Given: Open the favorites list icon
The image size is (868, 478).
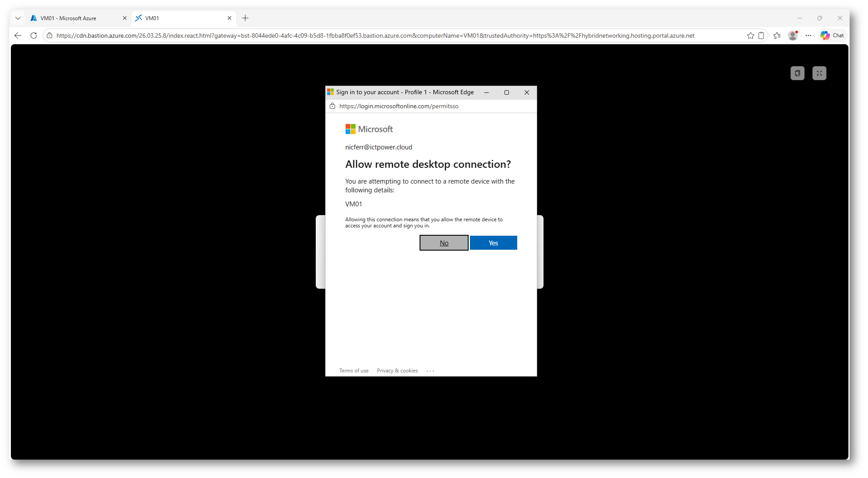Looking at the screenshot, I should click(x=777, y=35).
